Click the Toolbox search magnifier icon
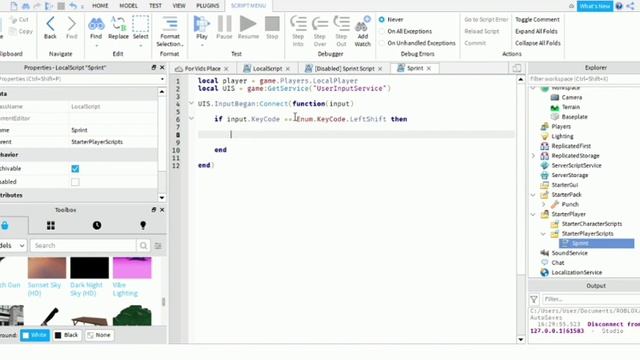Screen dimensions: 640x360 pos(143,245)
